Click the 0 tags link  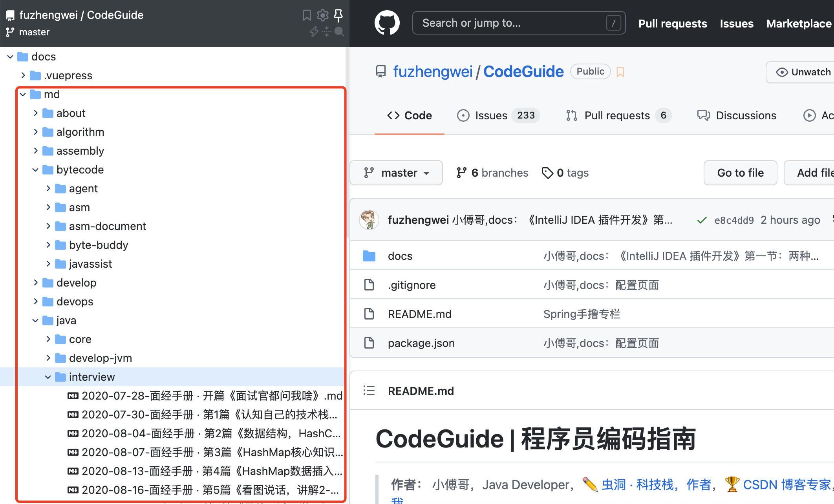pos(565,173)
